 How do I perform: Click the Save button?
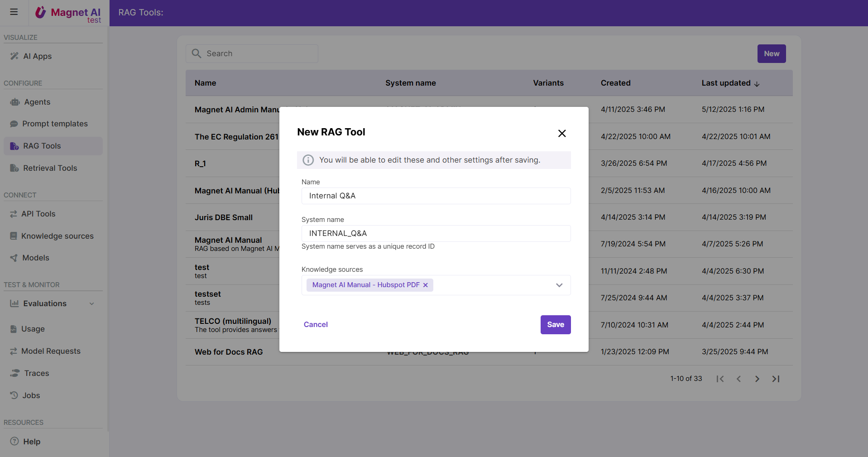click(x=555, y=325)
